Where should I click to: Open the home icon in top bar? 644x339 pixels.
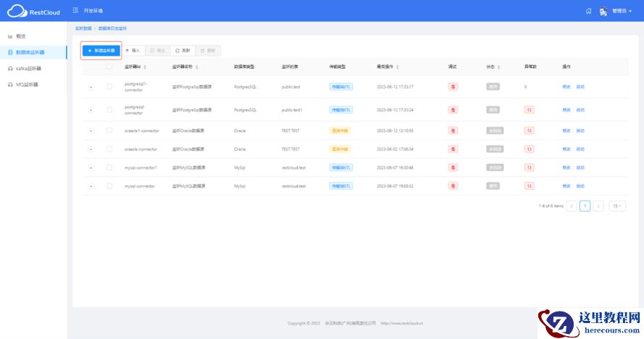click(588, 11)
